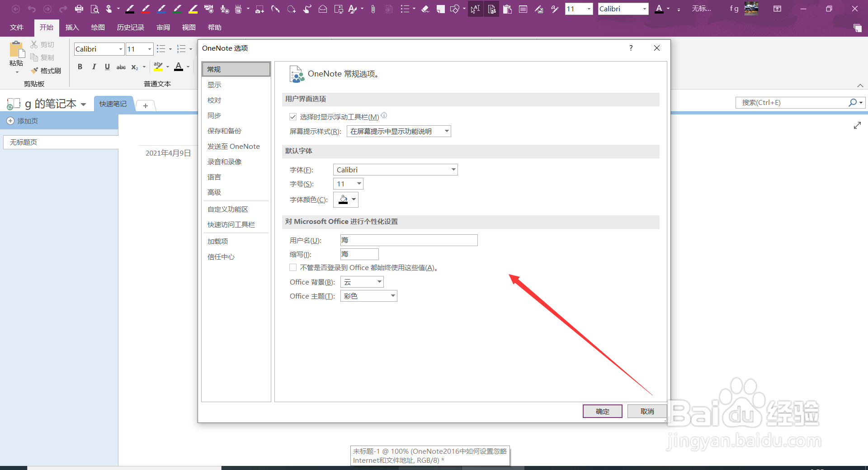
Task: Add new section with plus tab
Action: 146,105
